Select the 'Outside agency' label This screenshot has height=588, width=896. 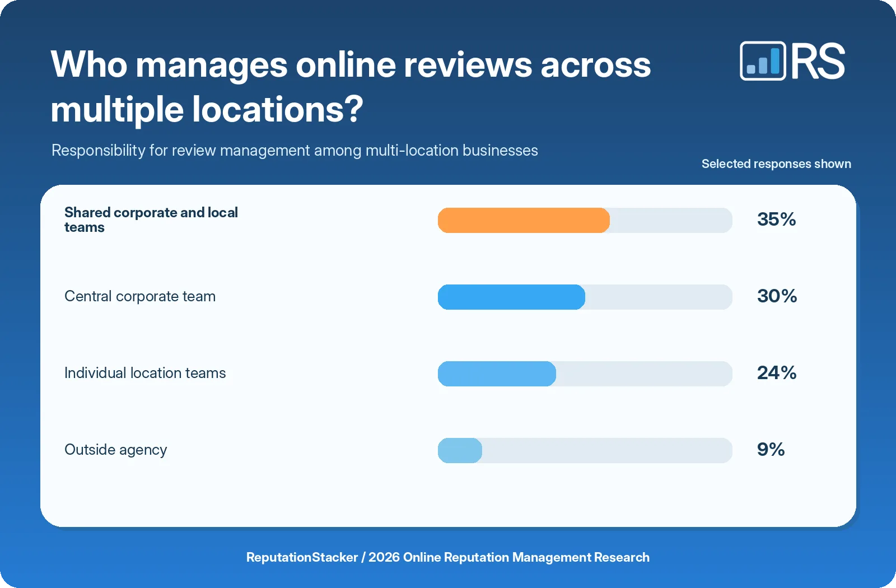[x=116, y=450]
